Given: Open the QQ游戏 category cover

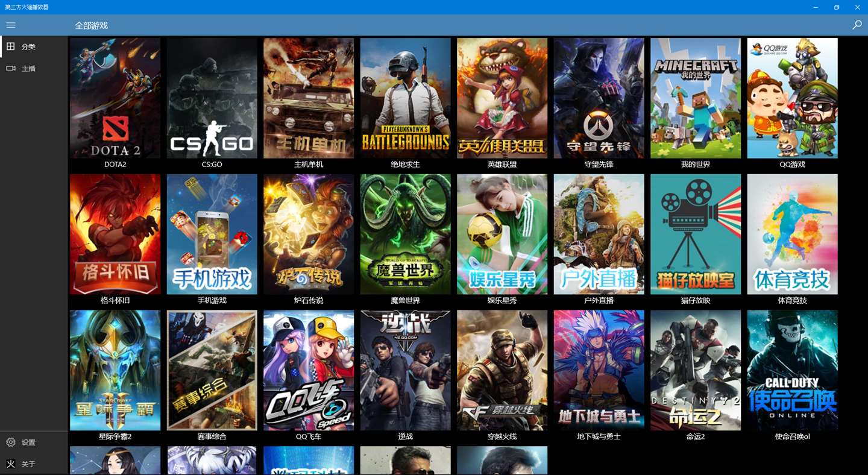Looking at the screenshot, I should click(x=793, y=98).
